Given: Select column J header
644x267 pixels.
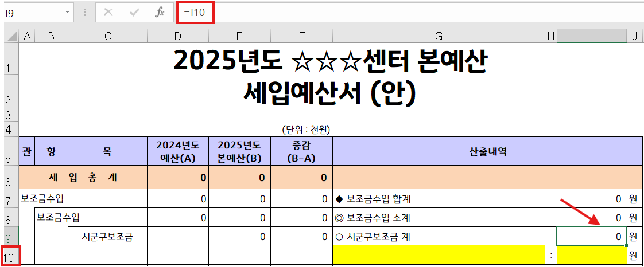Looking at the screenshot, I should [x=635, y=37].
